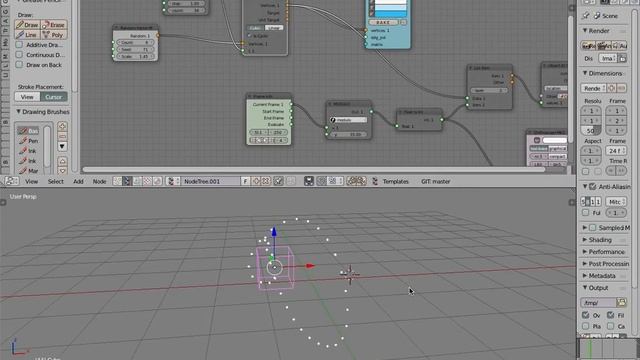
Task: Set stroke placement to Cursor
Action: pos(53,97)
